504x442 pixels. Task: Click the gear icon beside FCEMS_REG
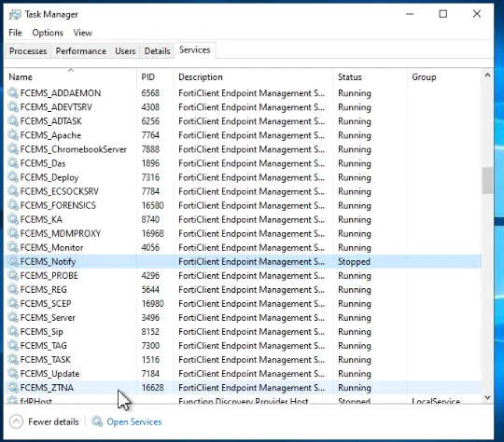[13, 289]
